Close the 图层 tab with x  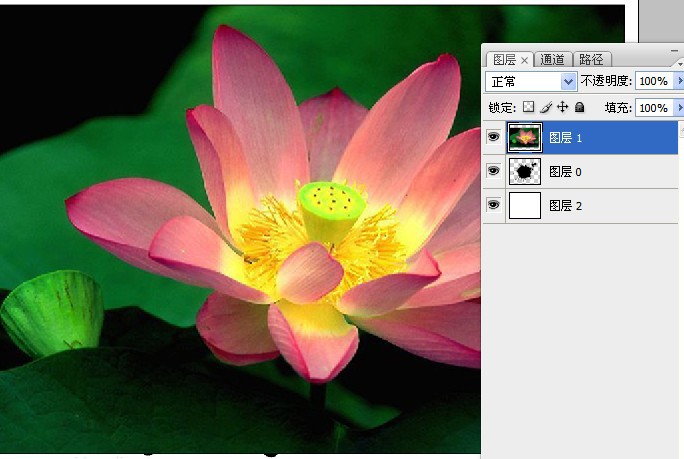(x=525, y=60)
